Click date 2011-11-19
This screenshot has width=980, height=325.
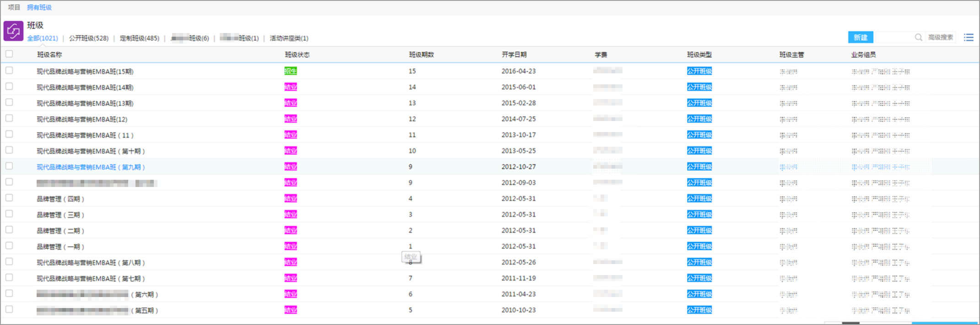pos(519,278)
